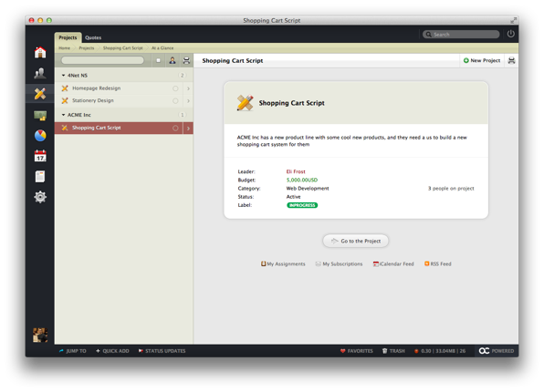Switch to the Projects tab

click(68, 37)
